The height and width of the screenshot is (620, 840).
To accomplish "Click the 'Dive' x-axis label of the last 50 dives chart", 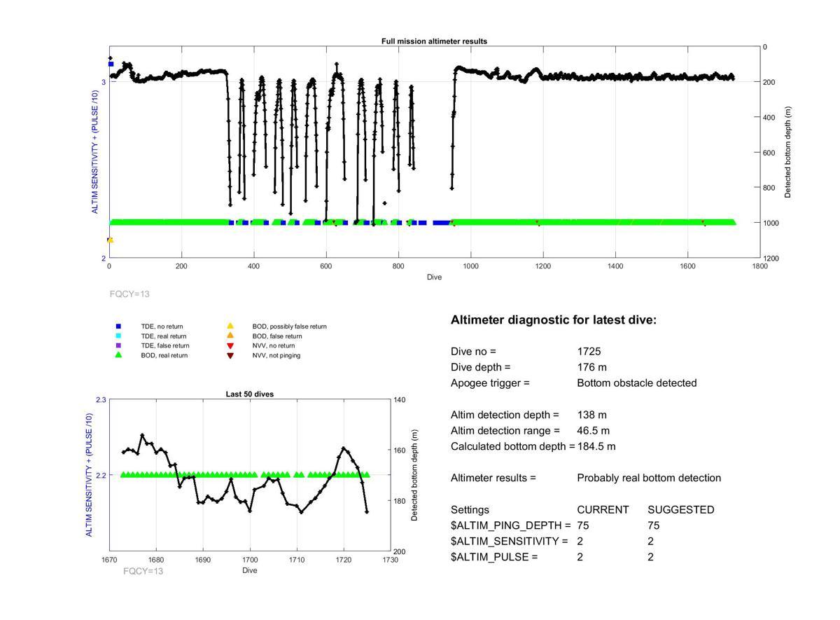I will click(x=250, y=570).
